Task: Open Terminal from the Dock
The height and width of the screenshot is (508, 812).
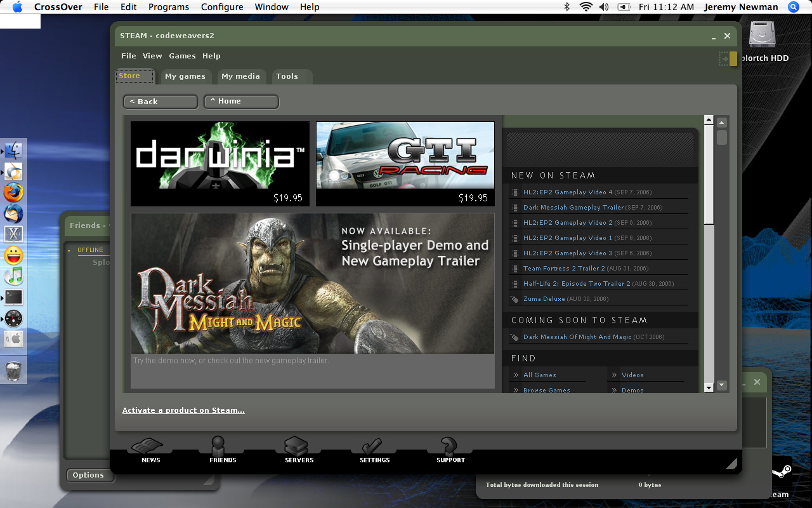Action: (13, 297)
